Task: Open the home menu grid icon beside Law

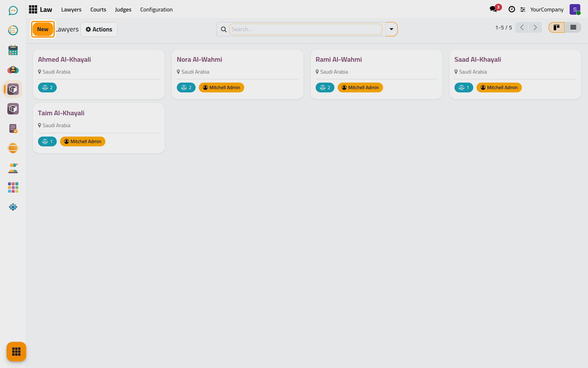Action: click(33, 10)
